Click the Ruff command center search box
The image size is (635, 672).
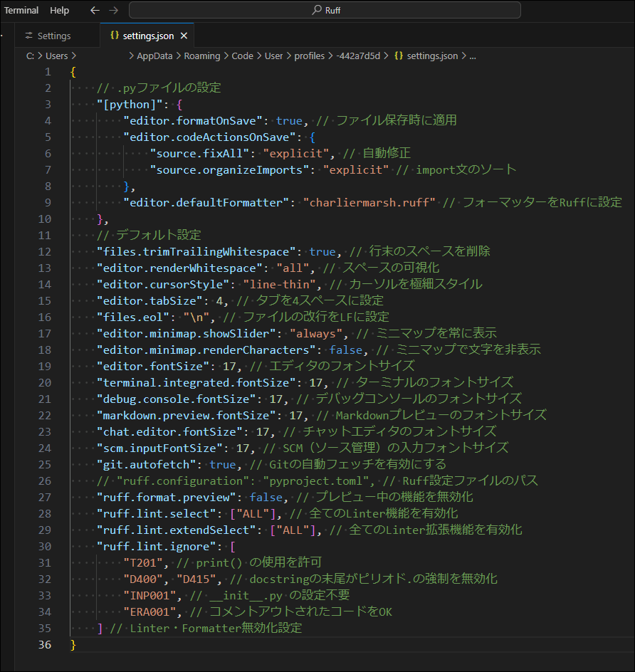point(325,10)
